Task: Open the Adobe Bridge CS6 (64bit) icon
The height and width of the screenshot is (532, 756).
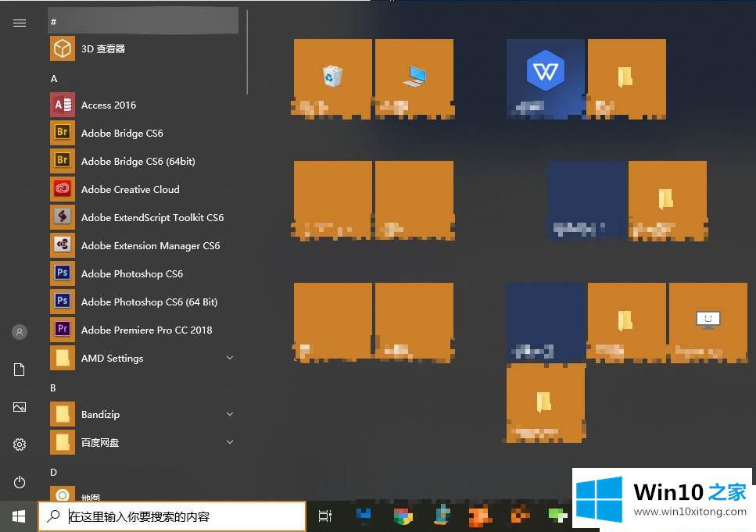Action: pos(63,161)
